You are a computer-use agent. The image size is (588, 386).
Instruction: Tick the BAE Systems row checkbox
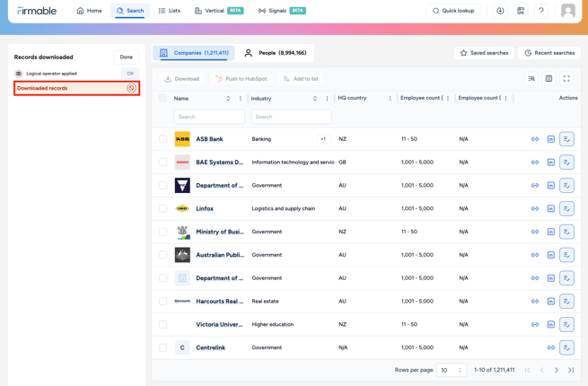coord(162,162)
